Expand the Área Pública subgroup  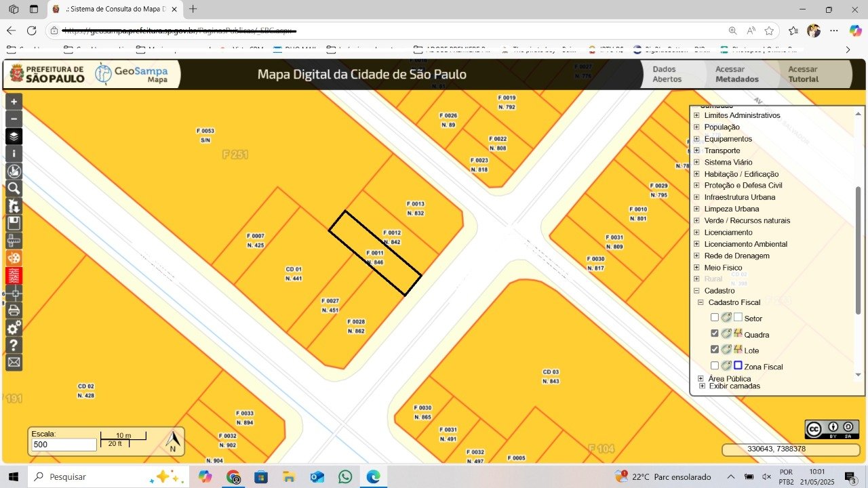[701, 379]
